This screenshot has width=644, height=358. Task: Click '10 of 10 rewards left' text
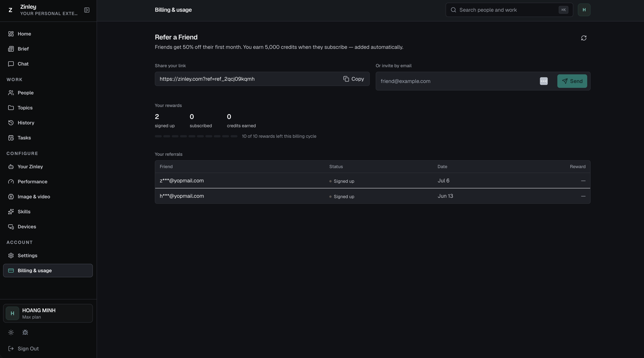click(x=279, y=136)
